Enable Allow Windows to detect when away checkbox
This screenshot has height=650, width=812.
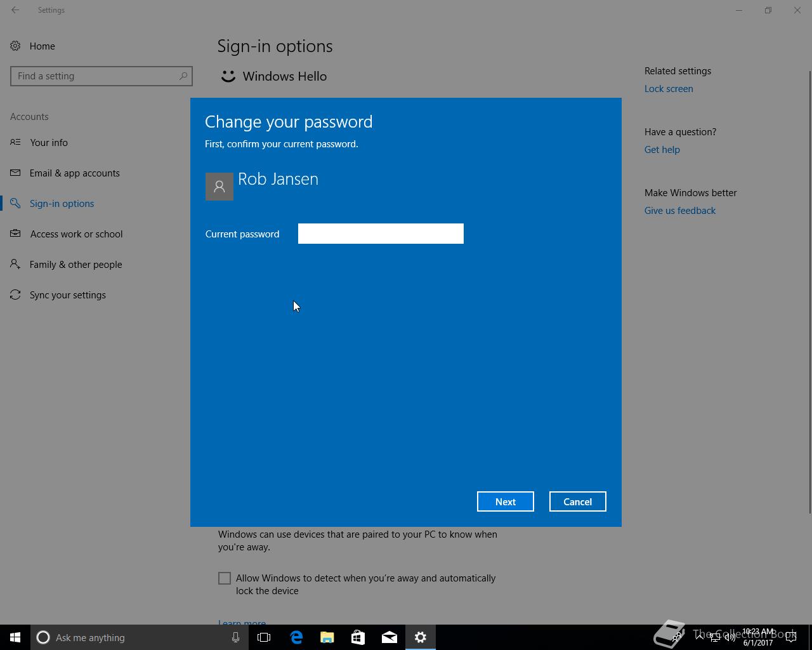coord(225,578)
